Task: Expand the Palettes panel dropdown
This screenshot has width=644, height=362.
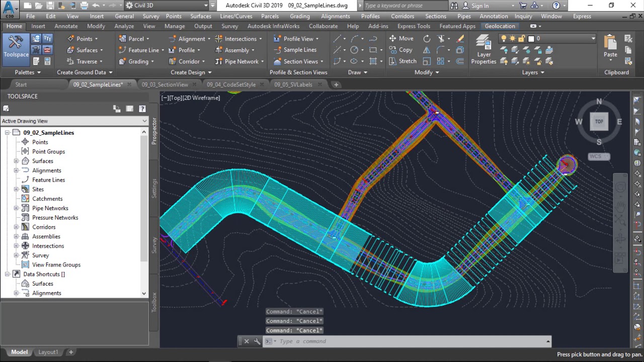Action: [x=28, y=72]
